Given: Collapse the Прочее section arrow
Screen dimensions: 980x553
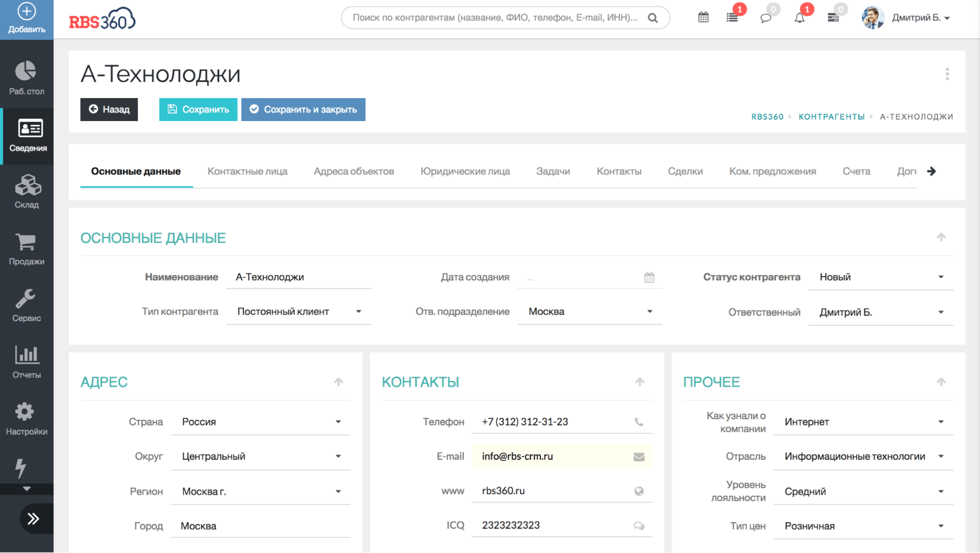Looking at the screenshot, I should pos(941,382).
